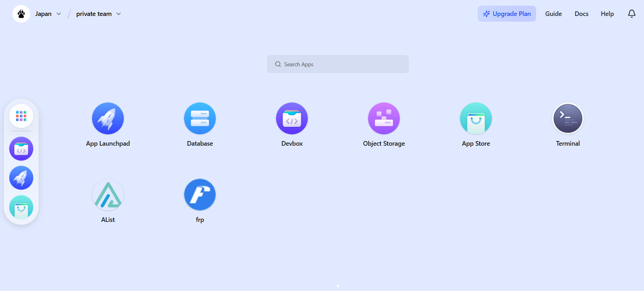Launch the Devbox app icon
This screenshot has width=644, height=291.
(292, 118)
